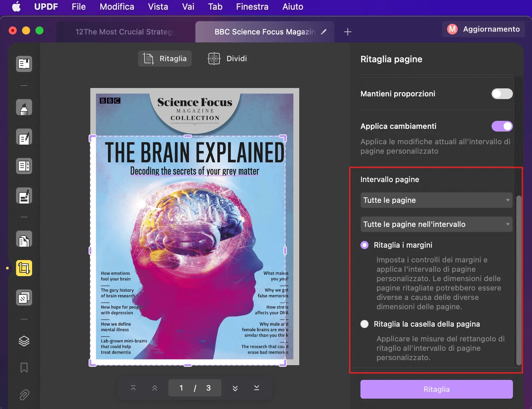Click the current page number field
The width and height of the screenshot is (532, 409).
(181, 388)
